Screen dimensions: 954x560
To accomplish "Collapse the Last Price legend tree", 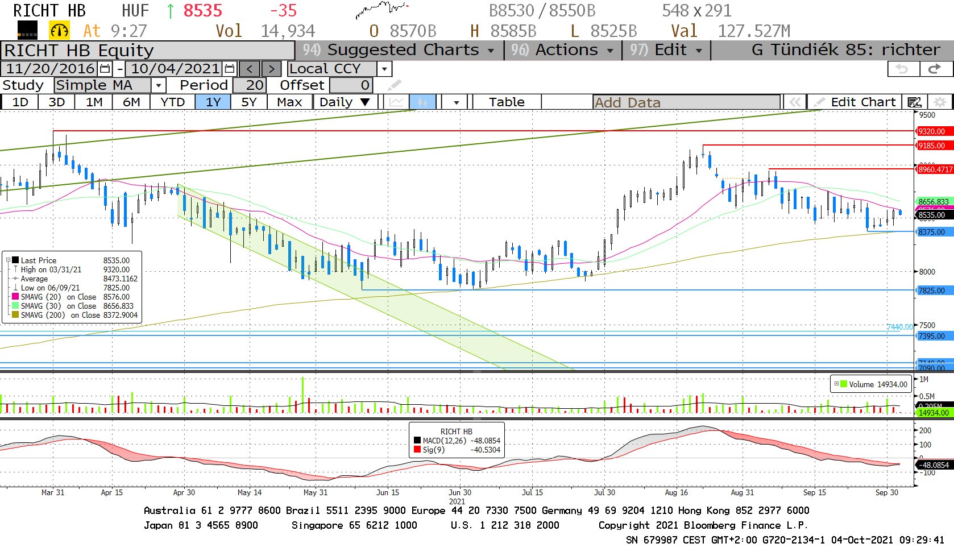I will click(8, 260).
